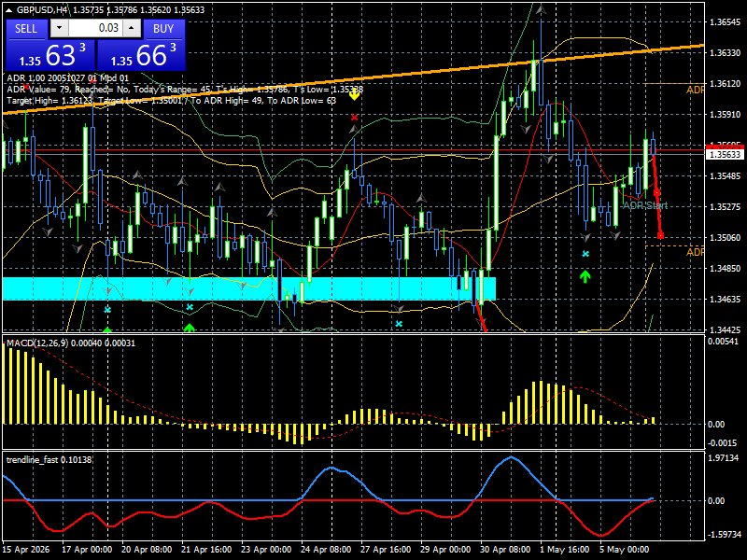Select the red cross below the yellow arrow

coord(354,118)
